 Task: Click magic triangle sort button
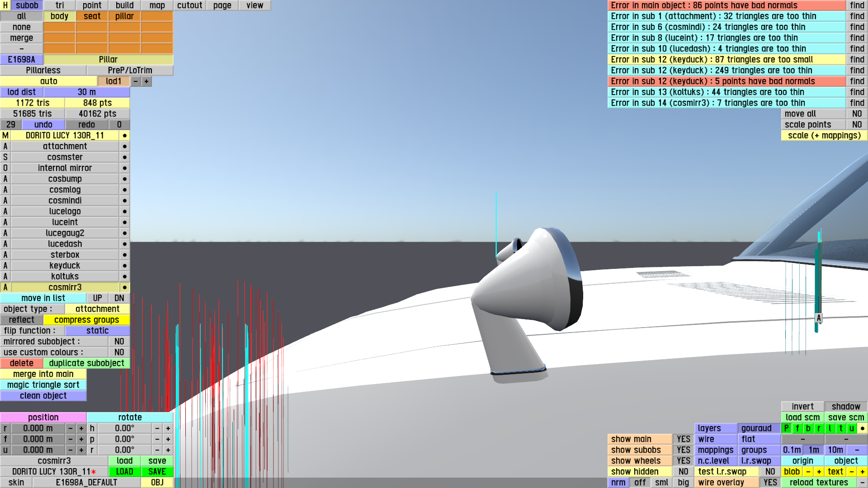[43, 385]
